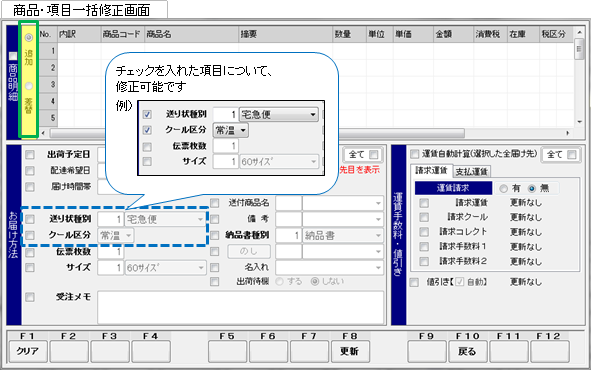Image resolution: width=591 pixels, height=370 pixels.
Task: Toggle the 自動 discount checkbox
Action: (x=459, y=282)
